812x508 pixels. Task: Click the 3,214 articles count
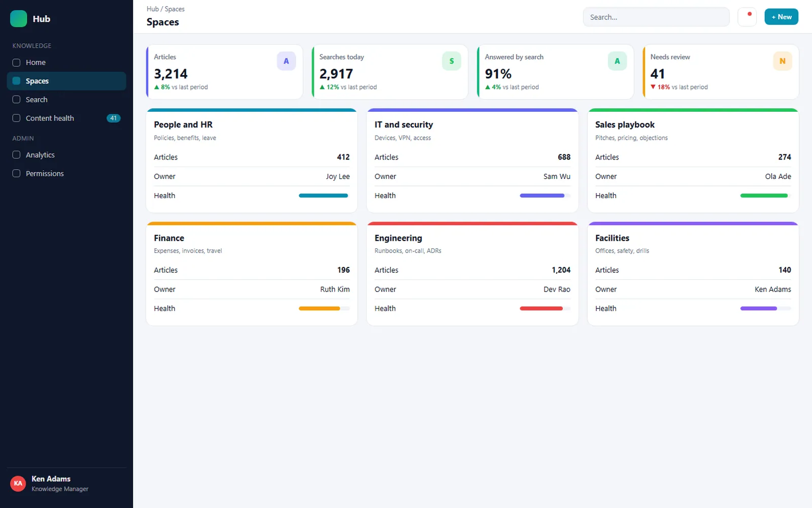tap(171, 74)
